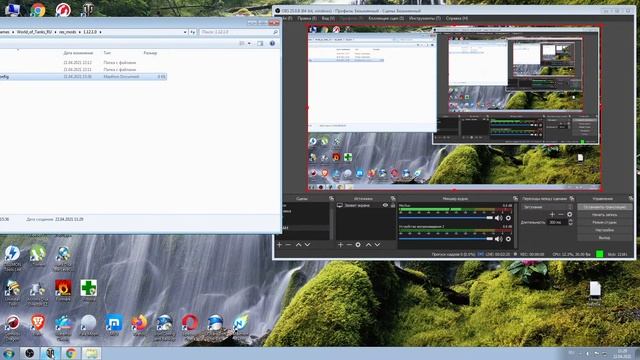Move the scene up in OBS
This screenshot has width=640, height=360.
(x=298, y=244)
